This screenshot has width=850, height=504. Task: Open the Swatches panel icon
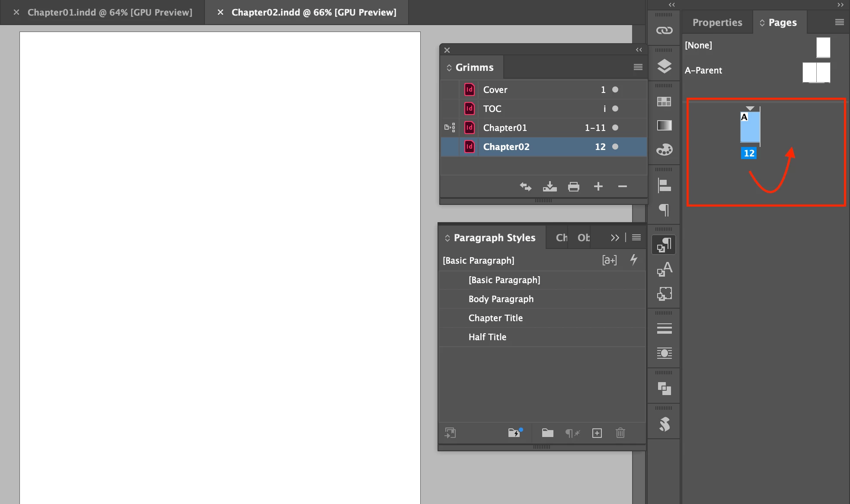[664, 102]
